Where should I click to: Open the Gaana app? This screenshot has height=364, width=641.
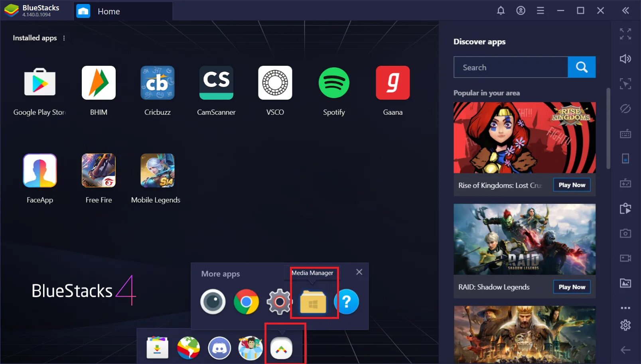pos(393,83)
